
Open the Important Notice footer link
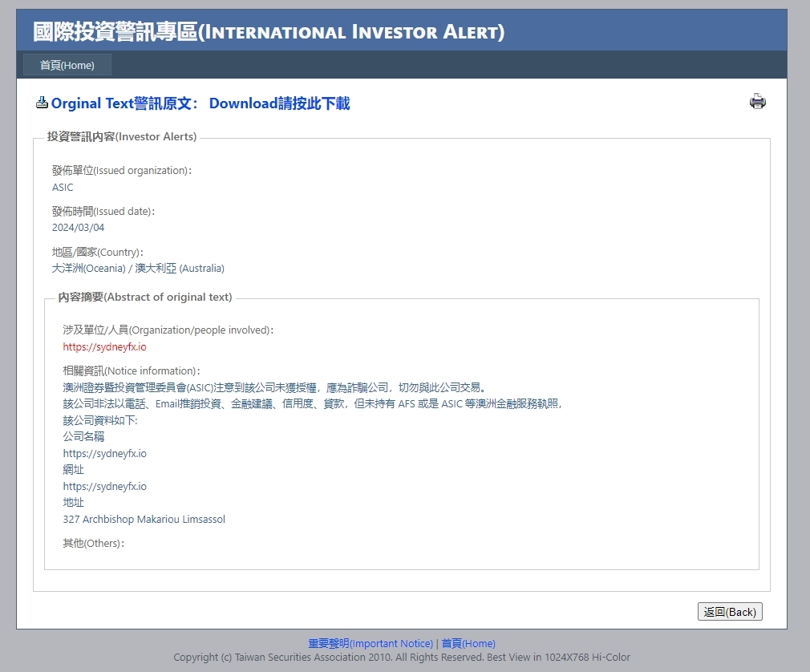click(371, 643)
